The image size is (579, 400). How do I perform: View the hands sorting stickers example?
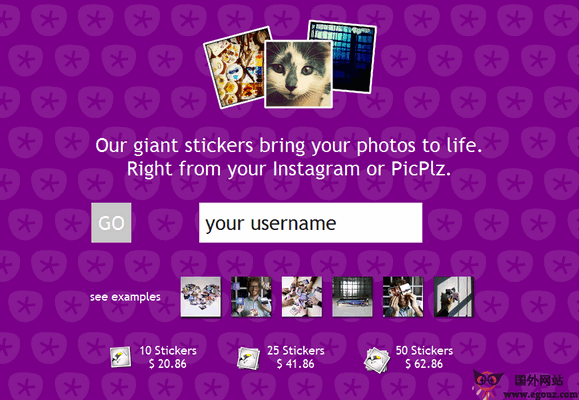302,297
